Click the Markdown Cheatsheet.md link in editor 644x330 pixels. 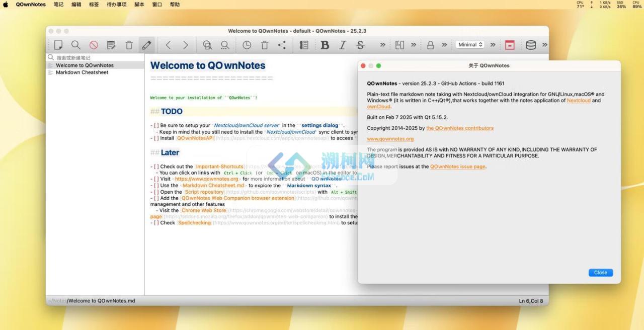[213, 186]
